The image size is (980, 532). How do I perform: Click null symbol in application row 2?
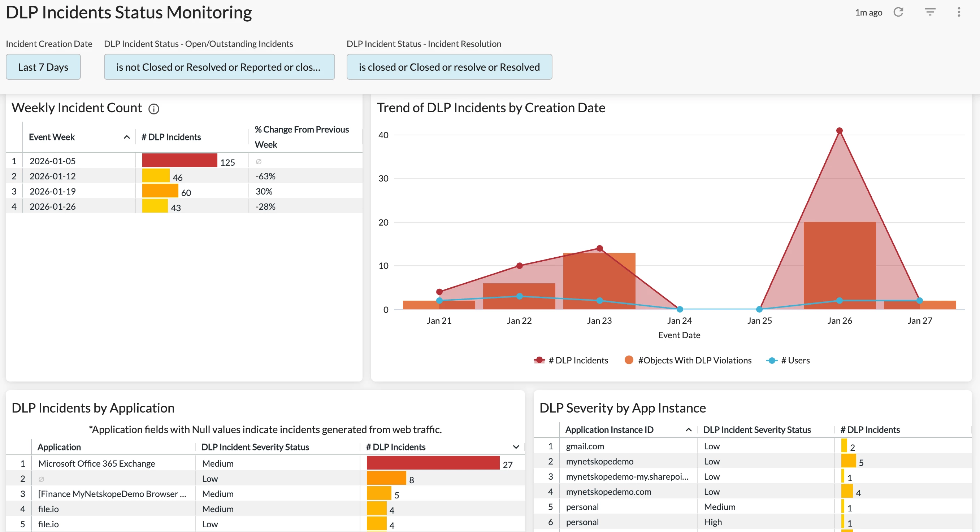[x=42, y=479]
